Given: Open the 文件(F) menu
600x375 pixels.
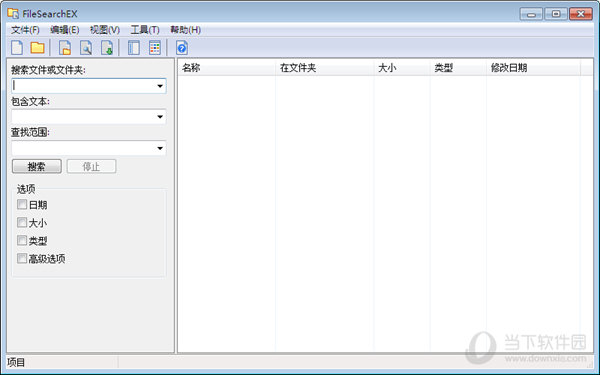Looking at the screenshot, I should tap(25, 30).
